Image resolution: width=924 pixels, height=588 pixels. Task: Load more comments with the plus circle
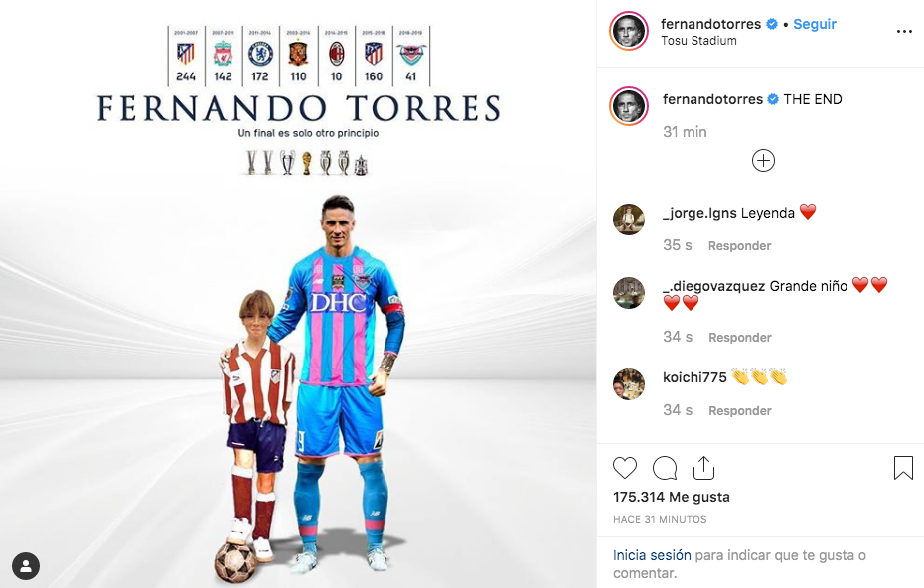pos(763,160)
